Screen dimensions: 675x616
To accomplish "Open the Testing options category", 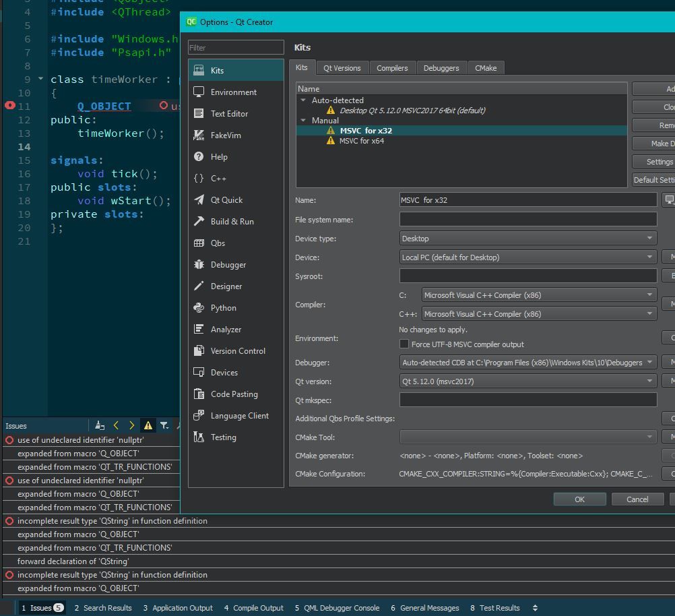I will 236,436.
